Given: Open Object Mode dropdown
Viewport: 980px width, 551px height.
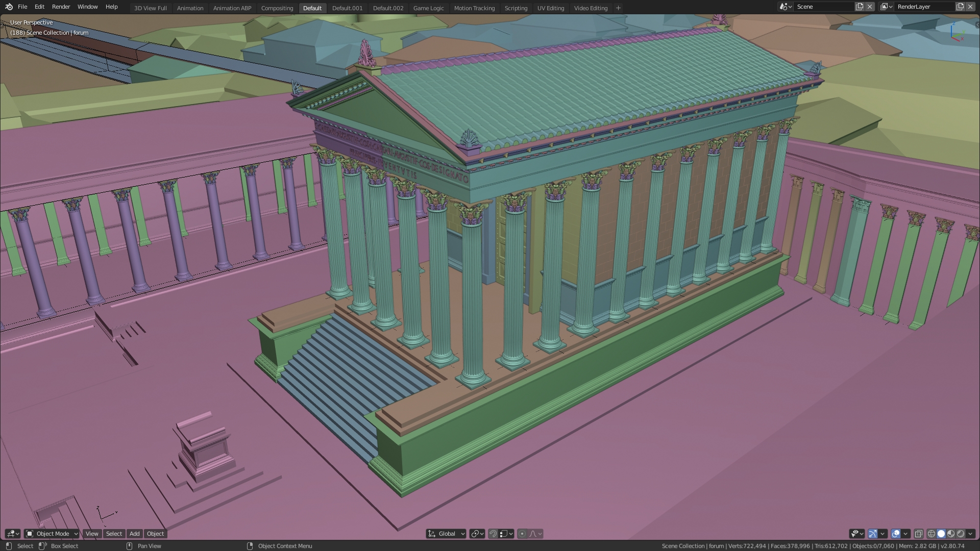Looking at the screenshot, I should [52, 534].
